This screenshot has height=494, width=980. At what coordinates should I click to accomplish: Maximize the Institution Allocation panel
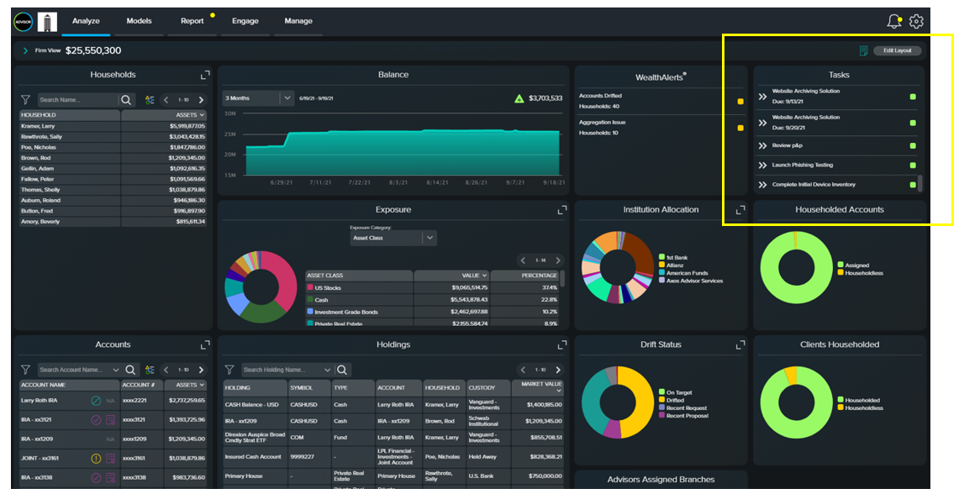(x=740, y=210)
